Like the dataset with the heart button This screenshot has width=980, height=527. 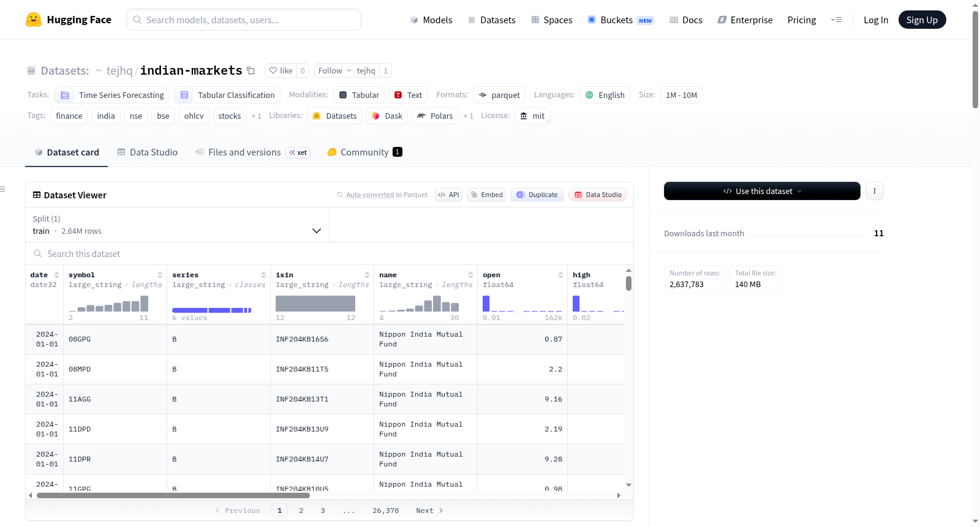(x=281, y=70)
